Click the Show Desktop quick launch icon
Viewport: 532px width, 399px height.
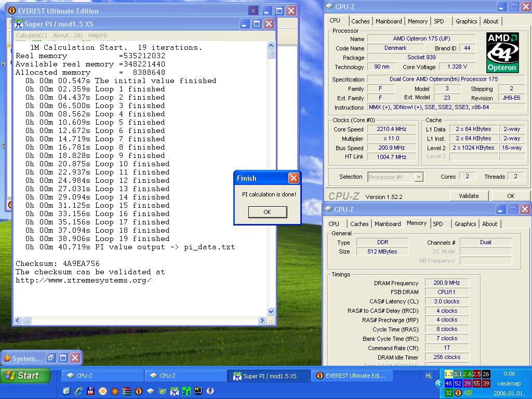point(66,391)
